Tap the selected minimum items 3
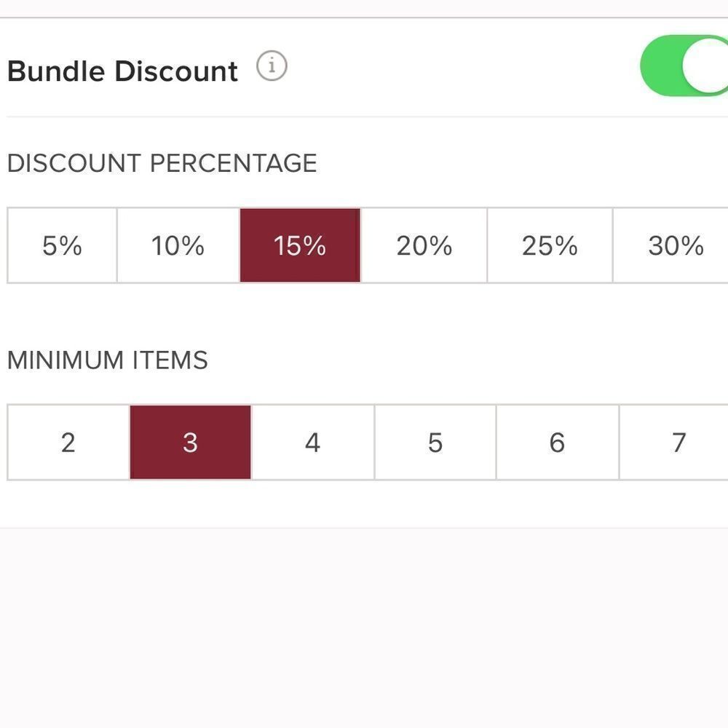Viewport: 728px width, 728px height. (x=190, y=442)
